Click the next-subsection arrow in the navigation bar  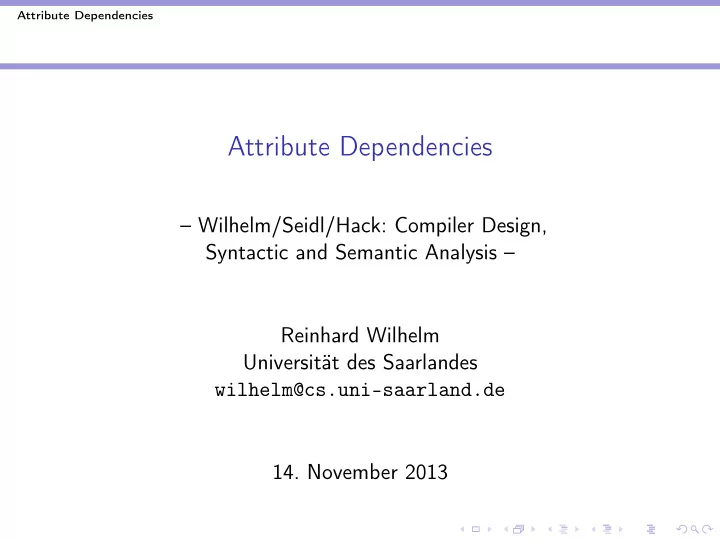point(577,529)
